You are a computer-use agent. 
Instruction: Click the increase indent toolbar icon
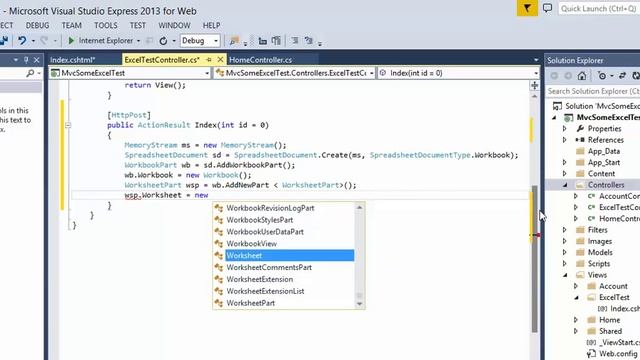[x=276, y=41]
